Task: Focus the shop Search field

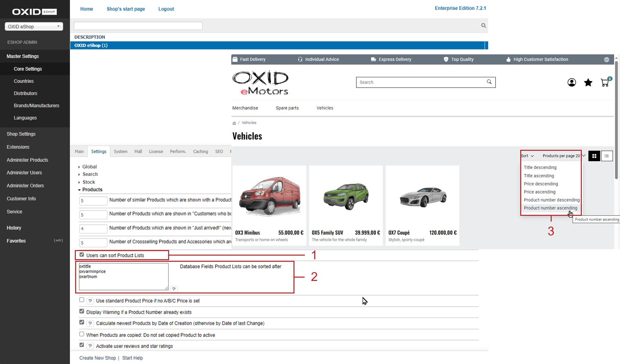Action: click(426, 82)
